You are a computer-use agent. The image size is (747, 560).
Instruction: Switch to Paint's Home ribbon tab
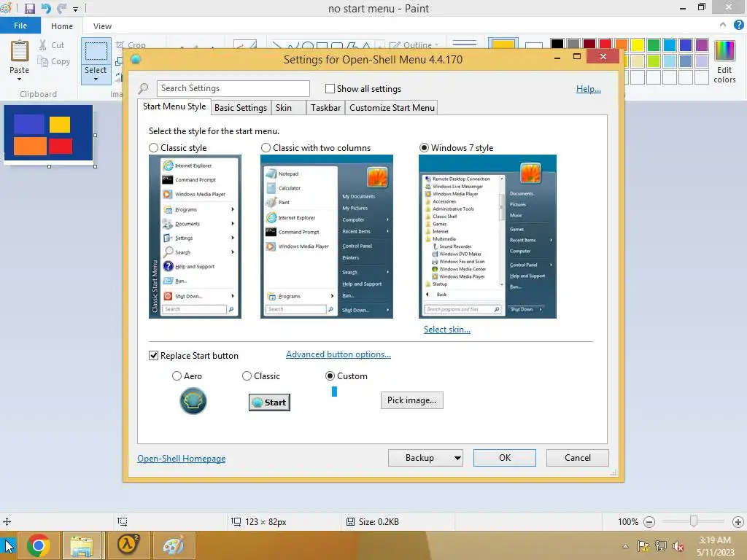click(x=62, y=26)
